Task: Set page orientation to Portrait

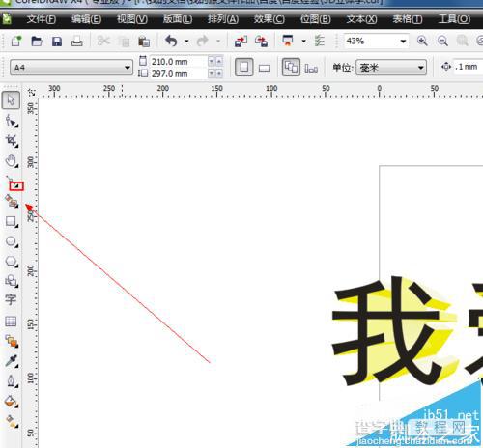Action: tap(244, 68)
